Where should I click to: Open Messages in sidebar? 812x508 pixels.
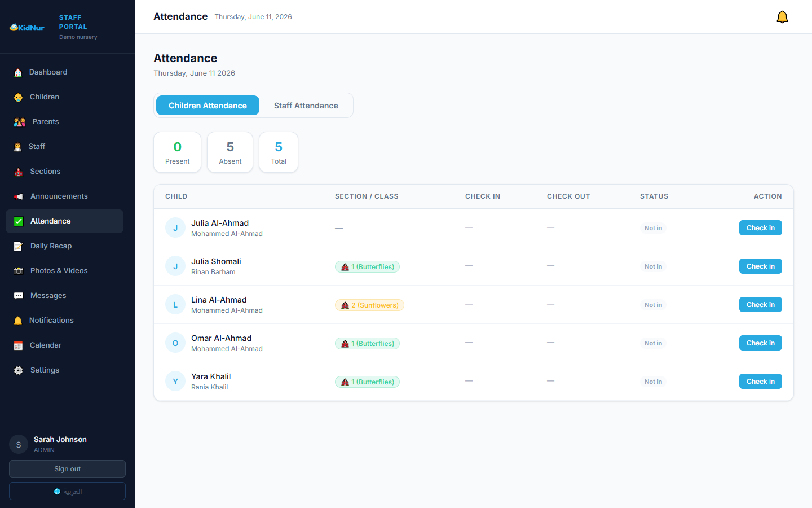coord(64,296)
